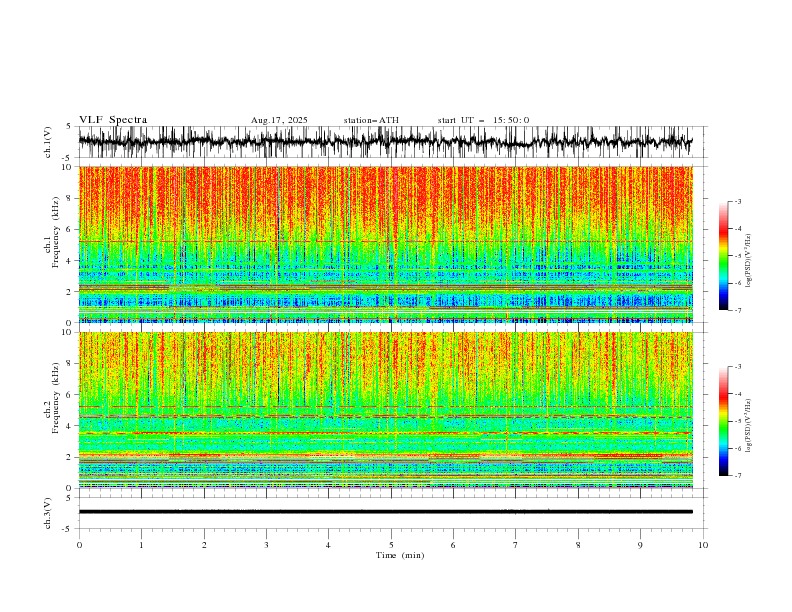
Task: Click the "ch.1 Frequency (kHz)" axis label
Action: (x=53, y=232)
